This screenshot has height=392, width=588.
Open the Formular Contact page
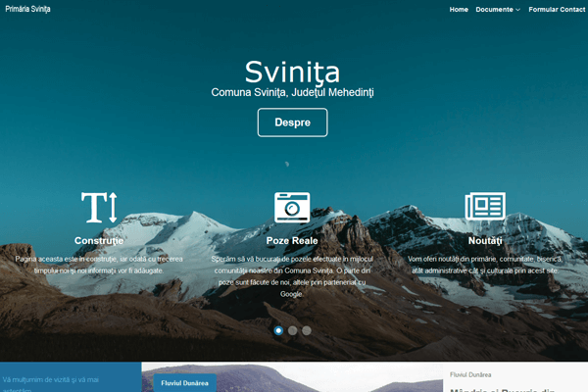click(x=556, y=10)
